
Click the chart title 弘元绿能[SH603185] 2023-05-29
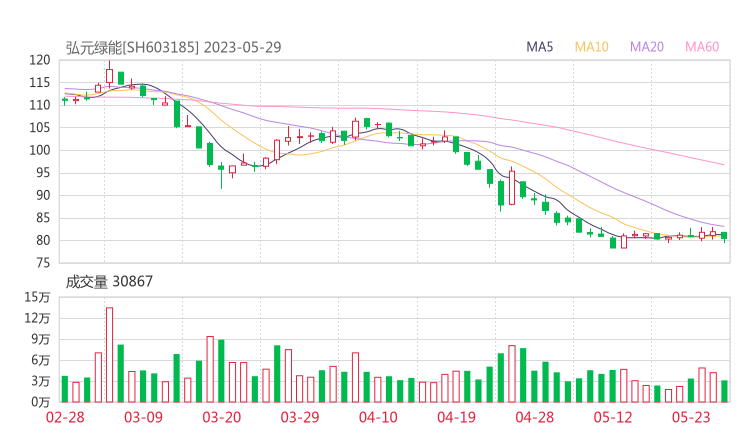[x=173, y=47]
